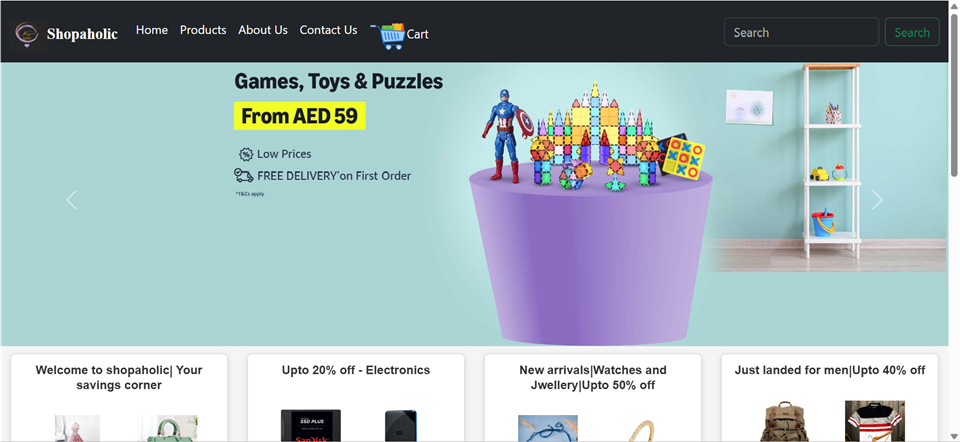Open the Contact Us page
Viewport: 960px width, 442px height.
click(328, 30)
